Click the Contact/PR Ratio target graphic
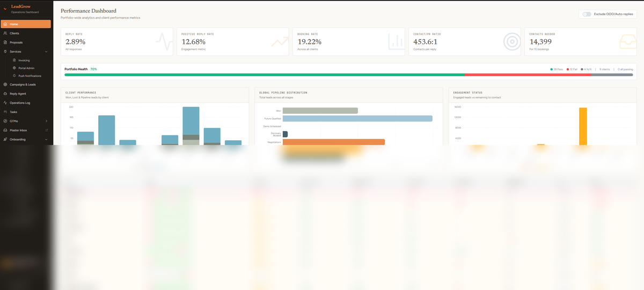 pyautogui.click(x=511, y=41)
